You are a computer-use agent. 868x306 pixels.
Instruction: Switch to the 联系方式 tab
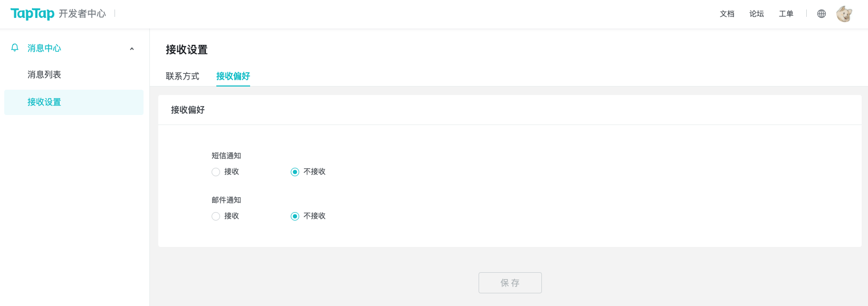coord(183,76)
